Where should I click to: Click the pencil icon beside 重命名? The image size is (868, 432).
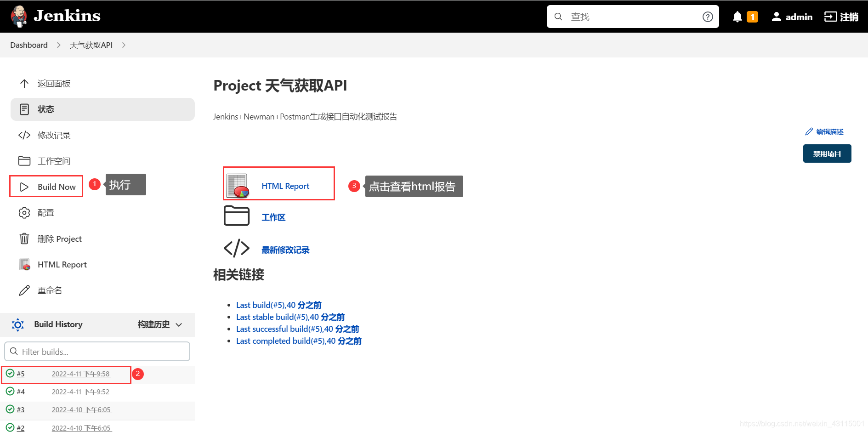click(24, 290)
